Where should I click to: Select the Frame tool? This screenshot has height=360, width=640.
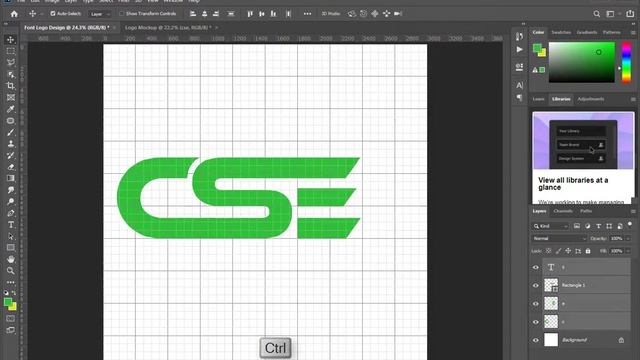[x=11, y=97]
